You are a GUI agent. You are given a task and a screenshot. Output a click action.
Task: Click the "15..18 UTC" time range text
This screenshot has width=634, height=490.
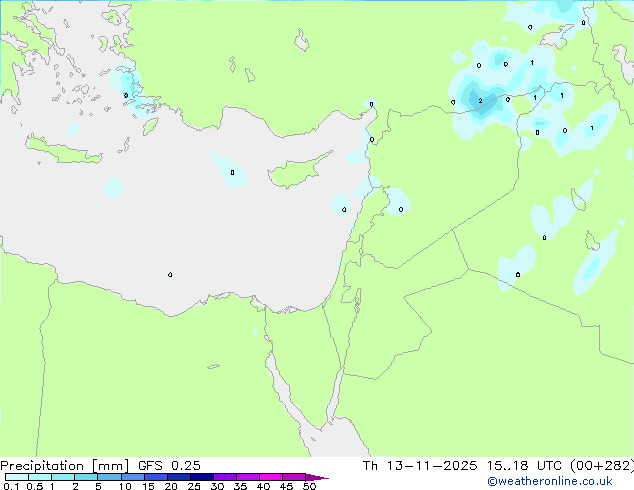[x=524, y=466]
